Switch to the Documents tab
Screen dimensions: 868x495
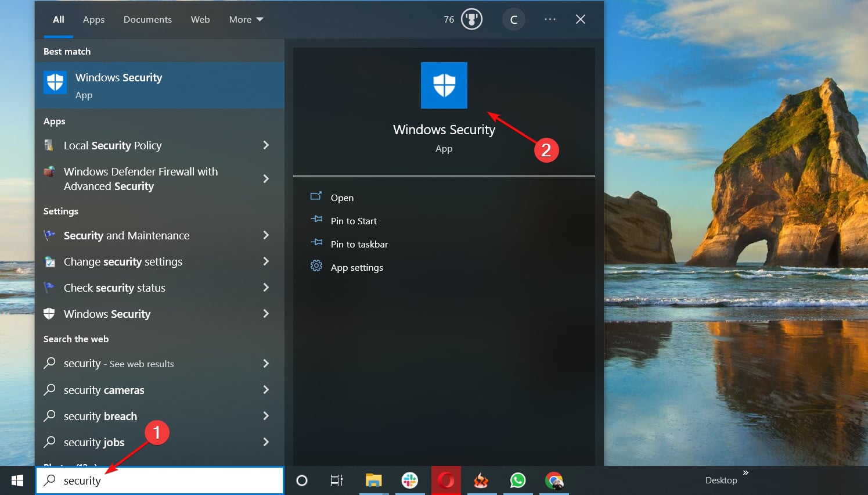point(147,19)
